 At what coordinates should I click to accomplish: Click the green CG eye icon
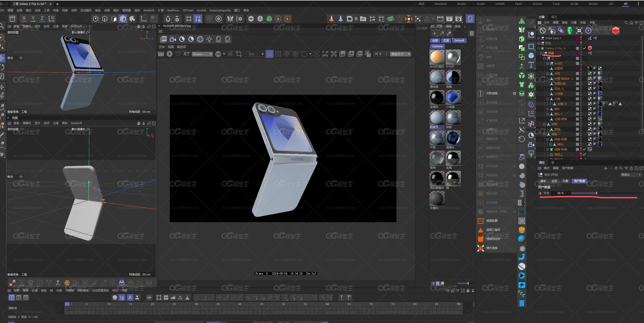point(390,19)
